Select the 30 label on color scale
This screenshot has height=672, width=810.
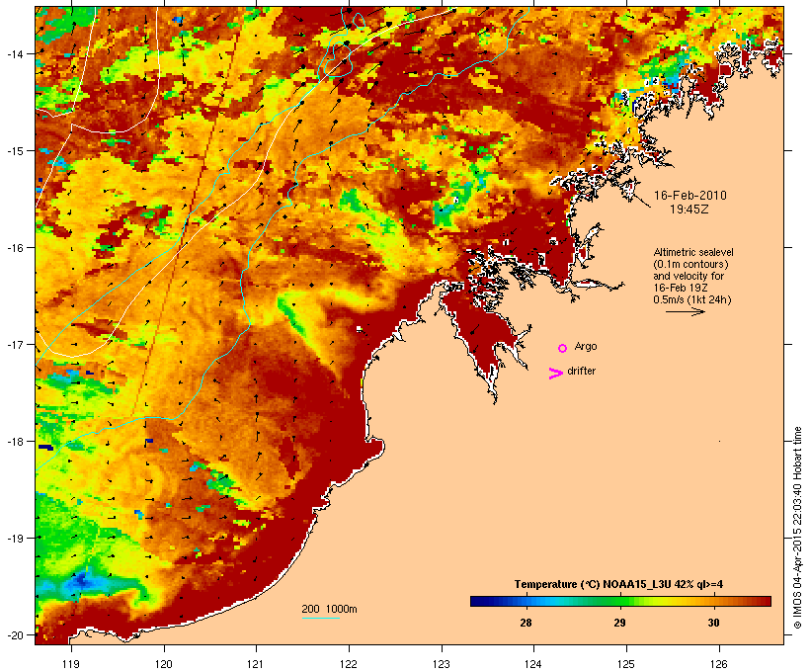pos(713,623)
